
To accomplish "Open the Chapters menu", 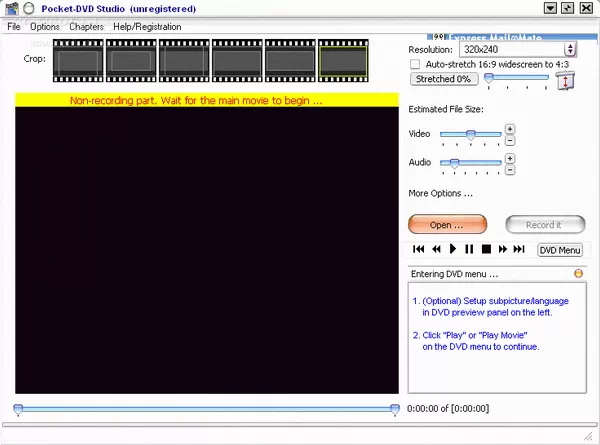I will [86, 27].
